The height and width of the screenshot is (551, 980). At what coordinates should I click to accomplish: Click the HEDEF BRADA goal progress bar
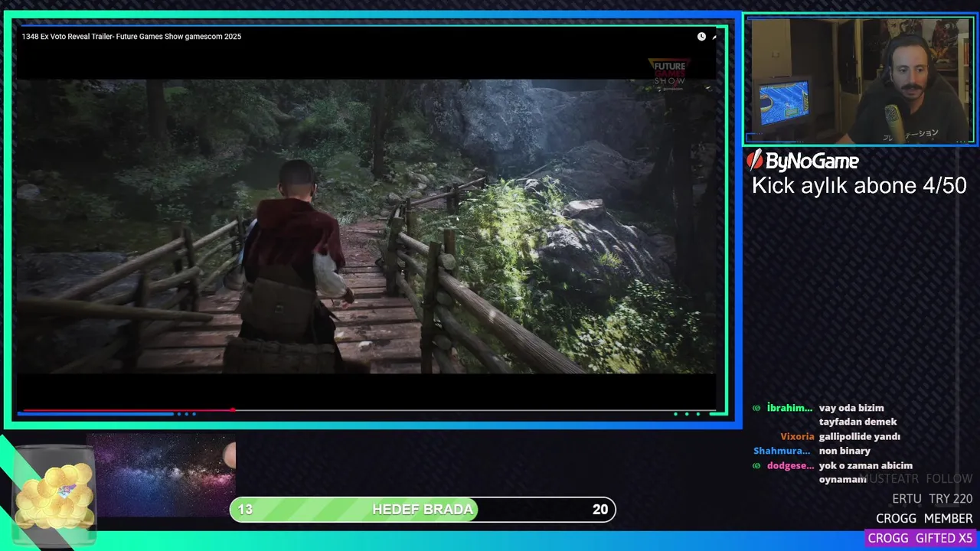[x=423, y=510]
